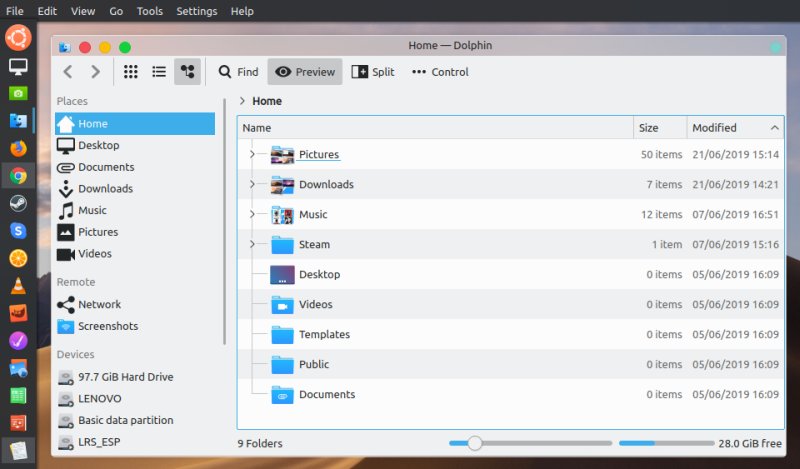Go forward with the right arrow
Viewport: 800px width, 469px height.
coord(95,72)
